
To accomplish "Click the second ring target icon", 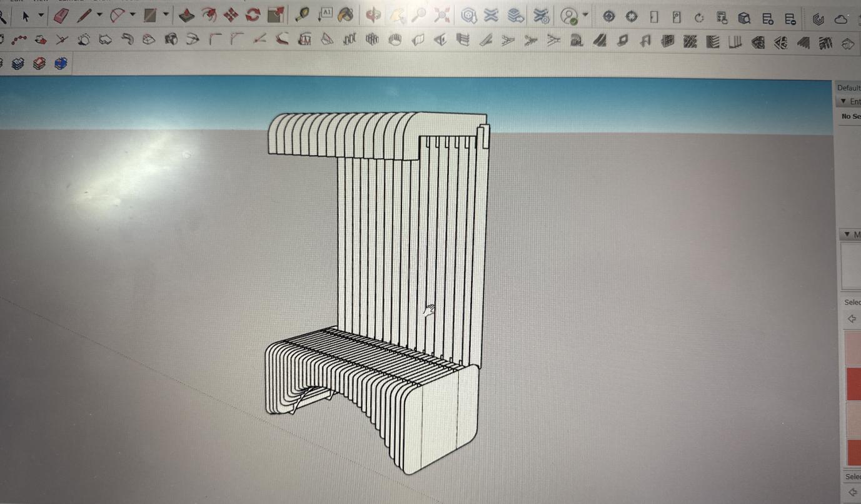I will point(632,17).
